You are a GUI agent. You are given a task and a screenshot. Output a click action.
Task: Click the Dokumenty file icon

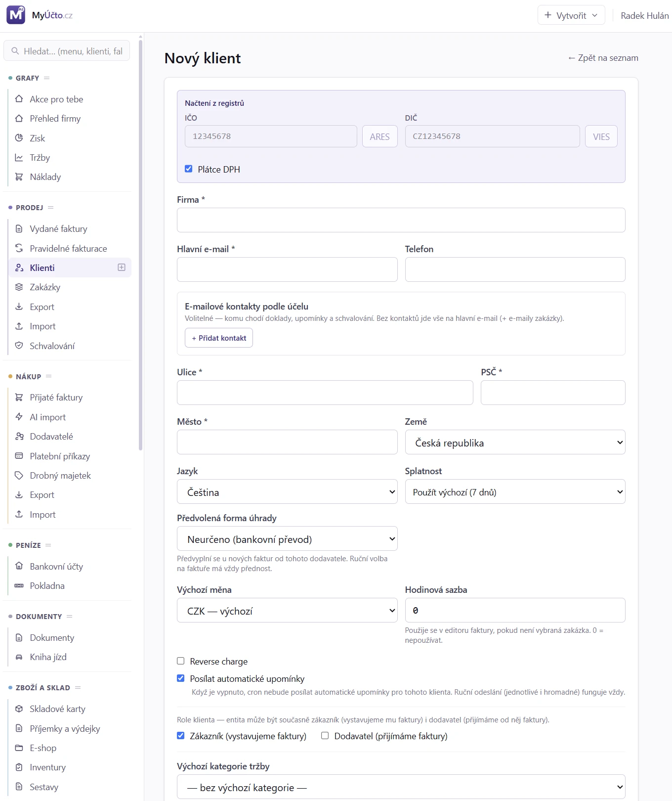(x=19, y=638)
